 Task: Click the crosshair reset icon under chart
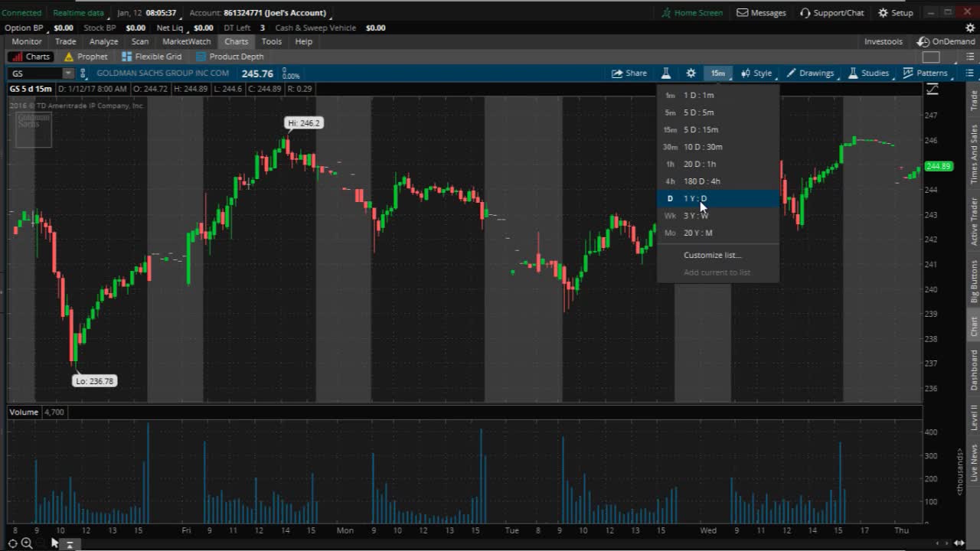click(x=13, y=543)
